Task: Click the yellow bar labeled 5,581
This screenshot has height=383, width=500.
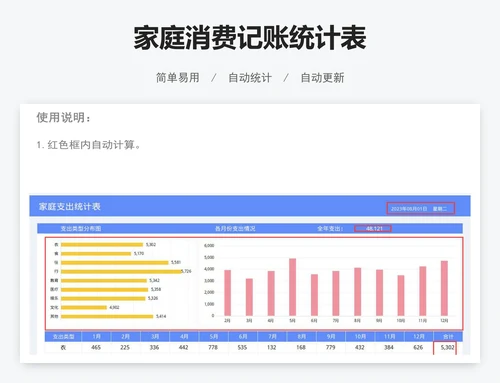Action: pyautogui.click(x=115, y=263)
